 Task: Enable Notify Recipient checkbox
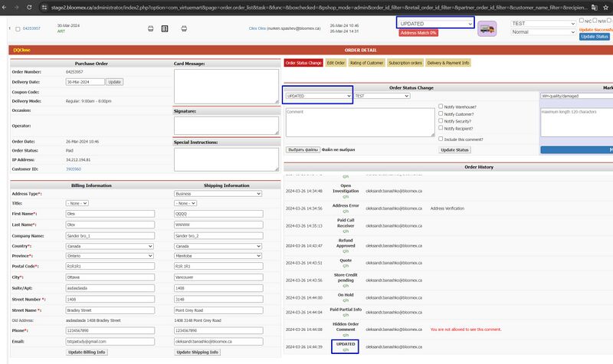click(441, 127)
